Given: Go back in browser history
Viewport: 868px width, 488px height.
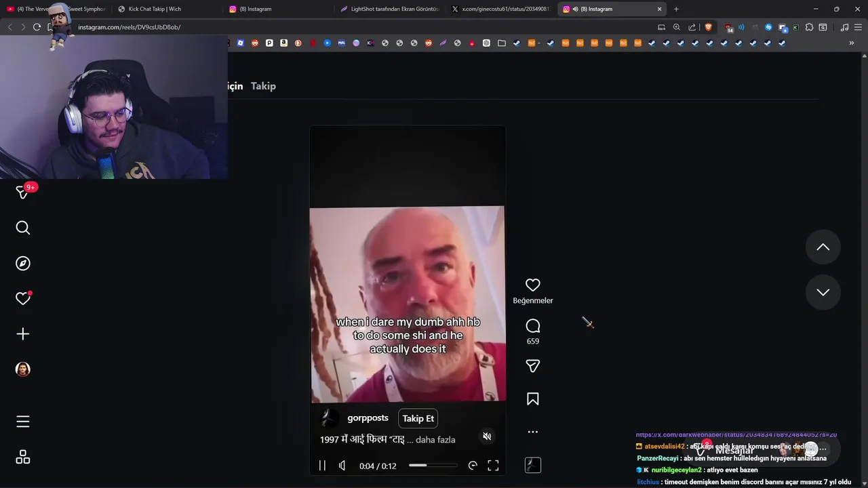Looking at the screenshot, I should point(9,27).
